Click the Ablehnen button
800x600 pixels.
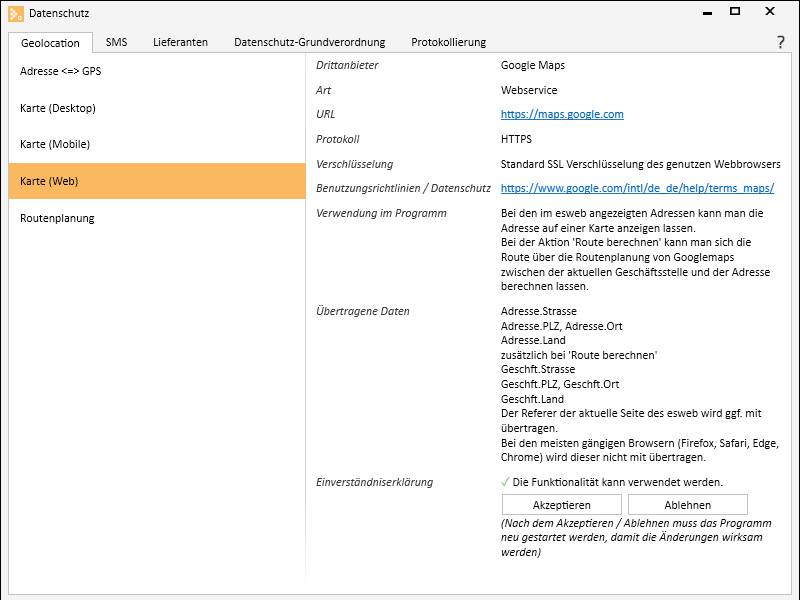point(688,505)
